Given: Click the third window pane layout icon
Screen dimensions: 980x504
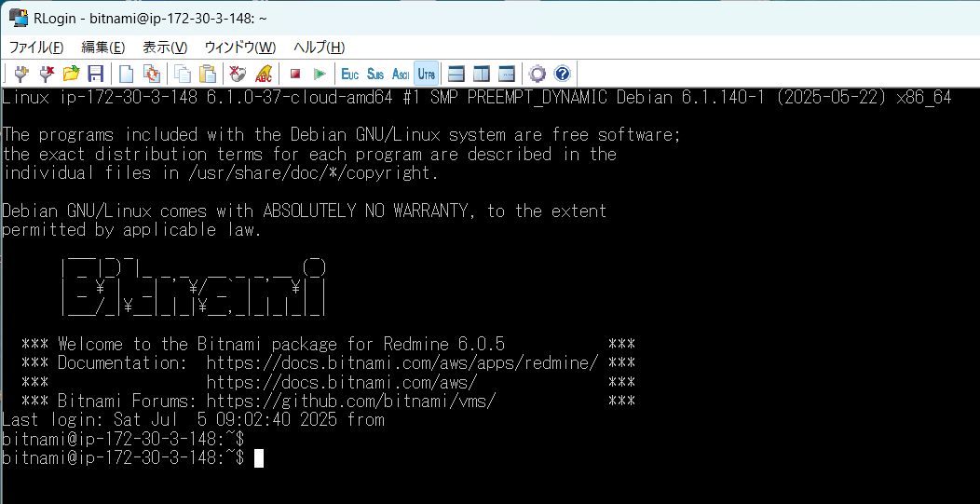Looking at the screenshot, I should click(506, 74).
